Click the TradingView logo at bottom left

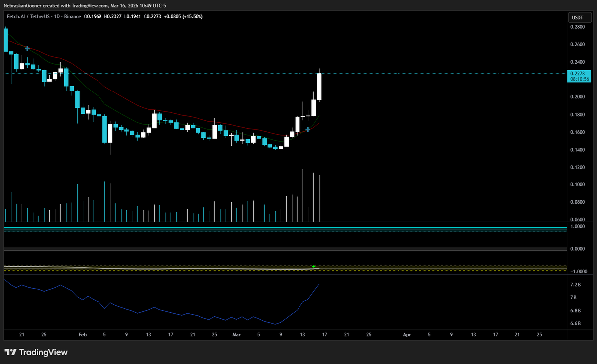(x=36, y=352)
